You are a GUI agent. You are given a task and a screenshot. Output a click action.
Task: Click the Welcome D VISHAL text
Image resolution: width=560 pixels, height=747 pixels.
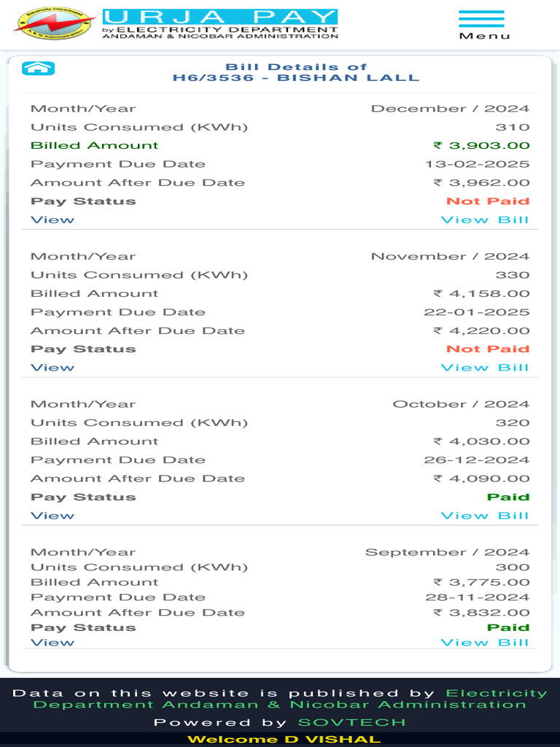(284, 740)
